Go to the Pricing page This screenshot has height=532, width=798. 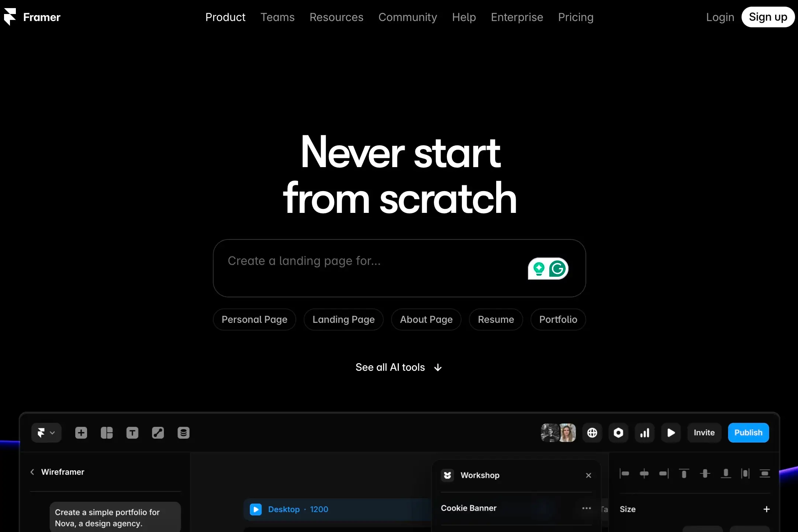click(x=576, y=17)
